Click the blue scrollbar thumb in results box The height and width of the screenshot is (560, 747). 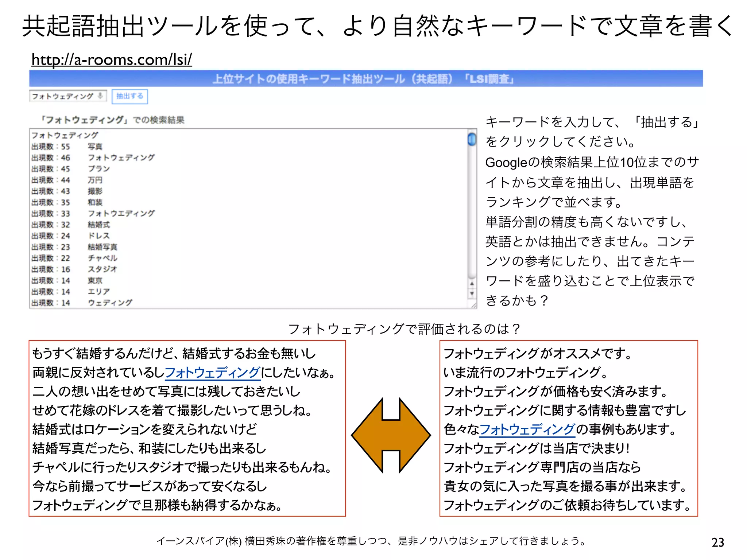click(x=472, y=140)
